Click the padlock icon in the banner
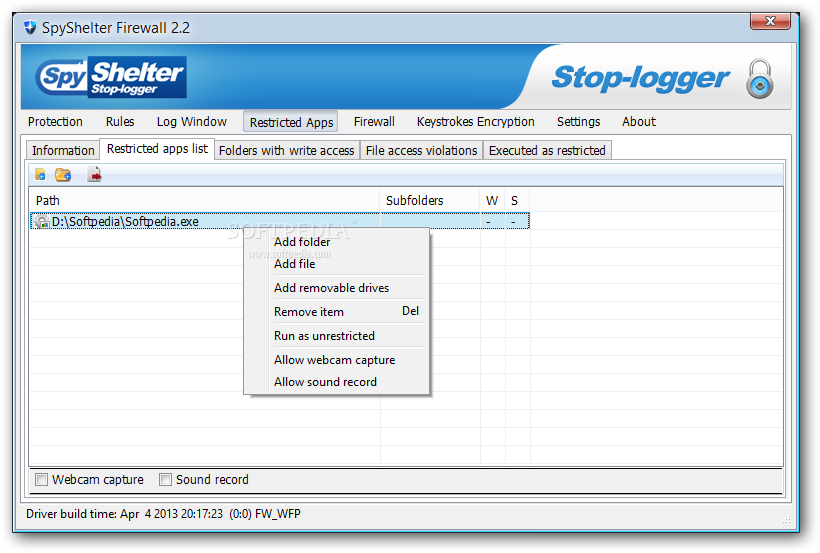The image size is (820, 553). (x=759, y=79)
